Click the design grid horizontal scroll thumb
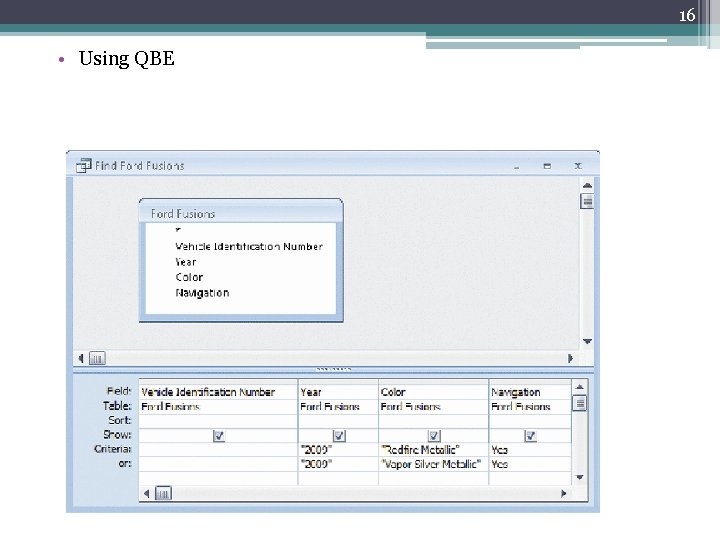This screenshot has height=540, width=720. 163,494
